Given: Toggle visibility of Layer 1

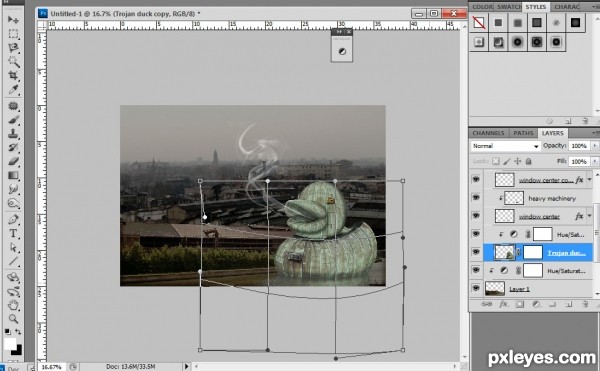Looking at the screenshot, I should [476, 288].
